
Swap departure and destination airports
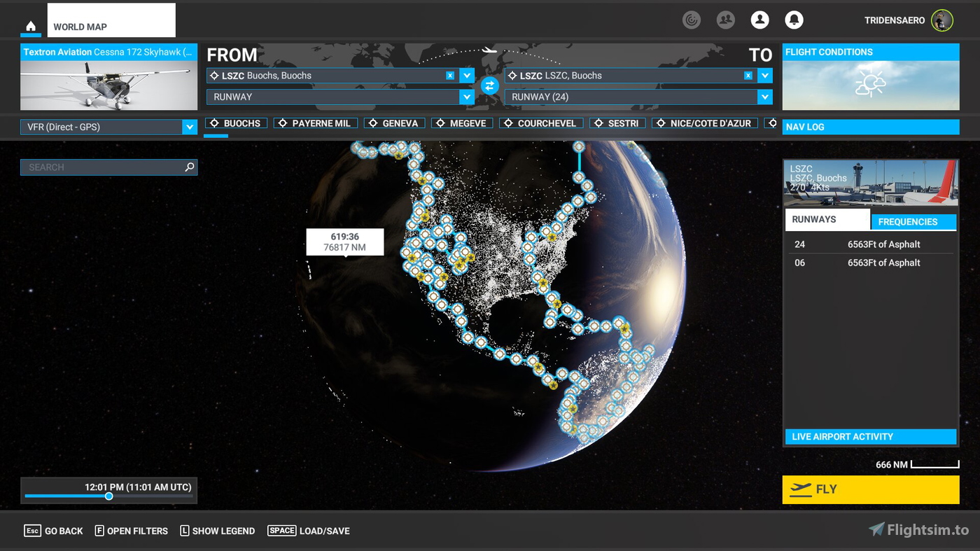click(x=489, y=85)
